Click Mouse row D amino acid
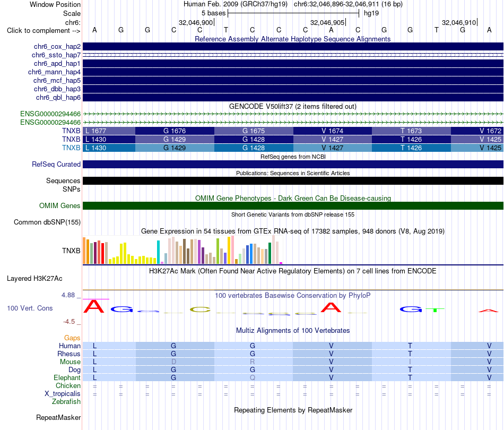The image size is (504, 430). click(173, 362)
